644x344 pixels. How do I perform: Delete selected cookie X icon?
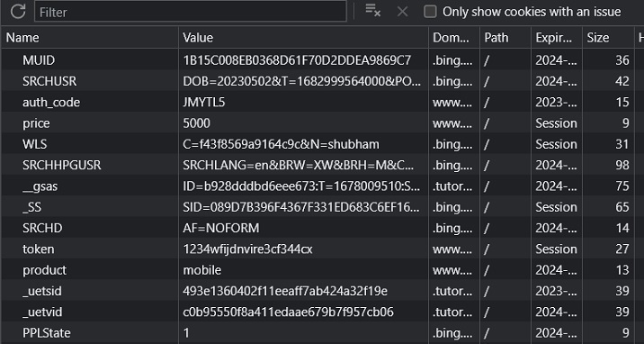[403, 12]
